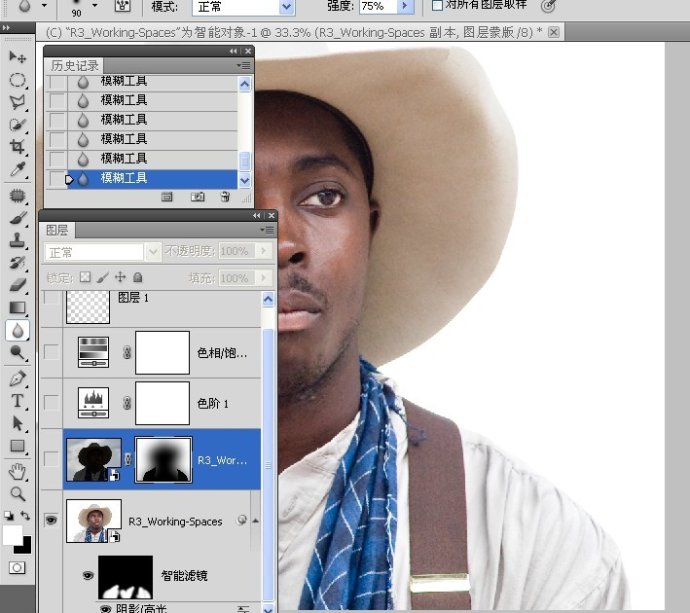Image resolution: width=690 pixels, height=613 pixels.
Task: Open the brush preset picker arrow
Action: [x=95, y=6]
